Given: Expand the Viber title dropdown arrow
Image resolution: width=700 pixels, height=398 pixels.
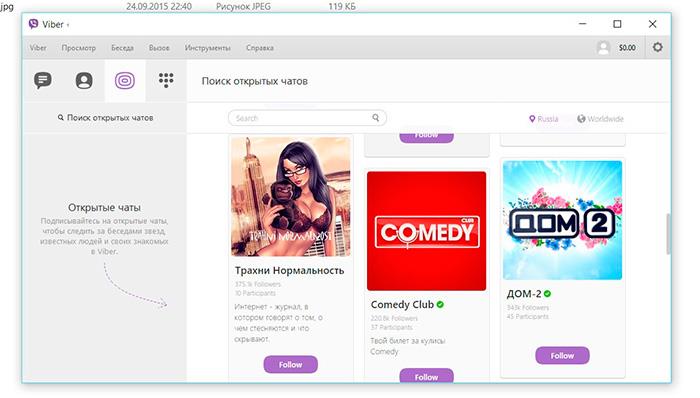Looking at the screenshot, I should click(68, 25).
